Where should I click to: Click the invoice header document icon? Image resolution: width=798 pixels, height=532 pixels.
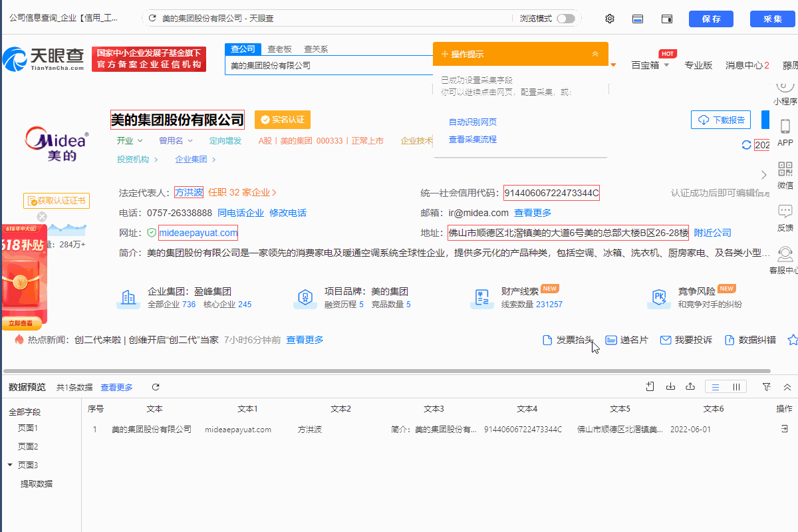pos(547,340)
